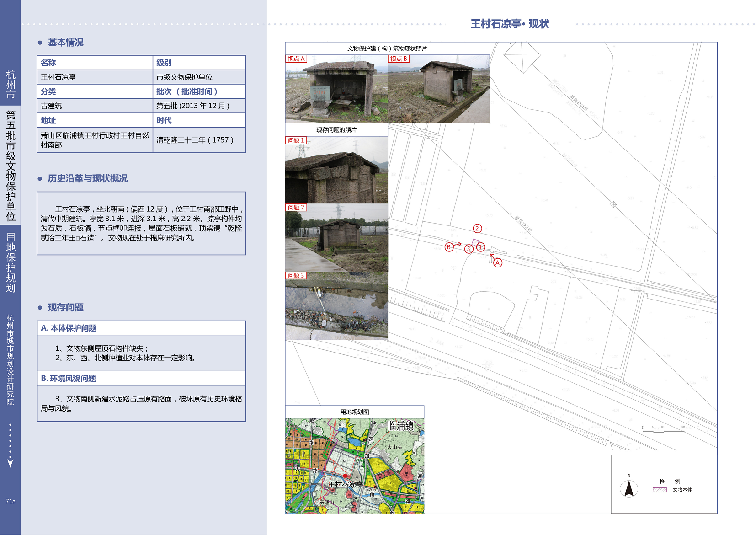Viewport: 756px width, 535px height.
Task: Open the 问题 2 concrete road photo
Action: 336,238
